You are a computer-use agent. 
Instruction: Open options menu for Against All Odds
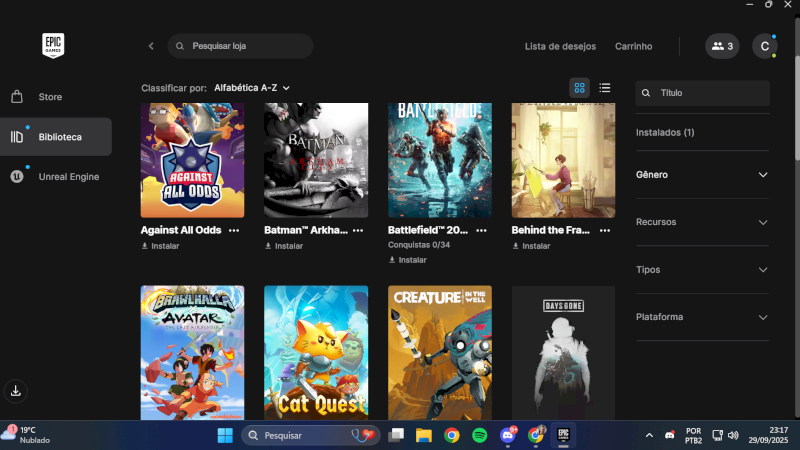click(x=234, y=230)
